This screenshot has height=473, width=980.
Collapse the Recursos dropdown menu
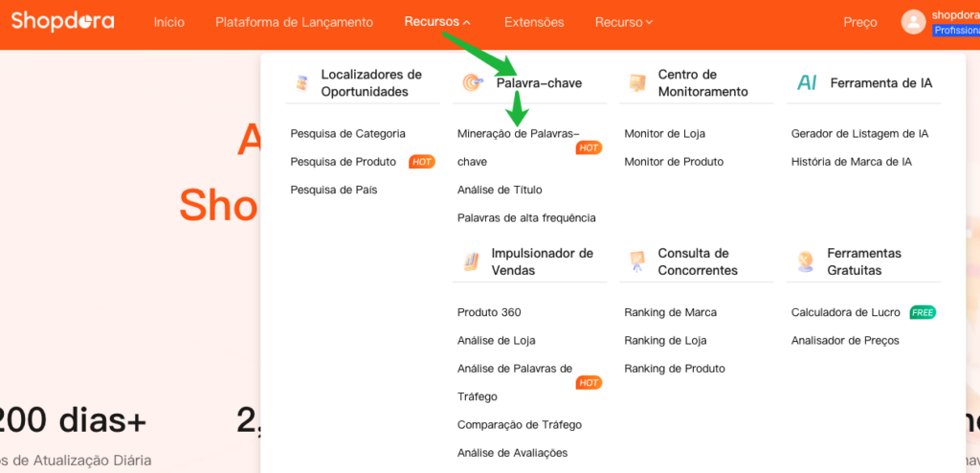[437, 22]
